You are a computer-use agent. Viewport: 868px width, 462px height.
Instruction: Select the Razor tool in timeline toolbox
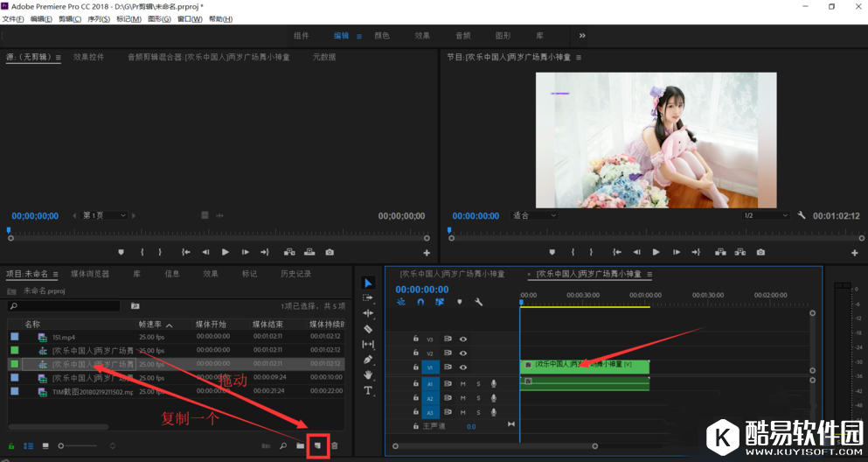coord(368,329)
